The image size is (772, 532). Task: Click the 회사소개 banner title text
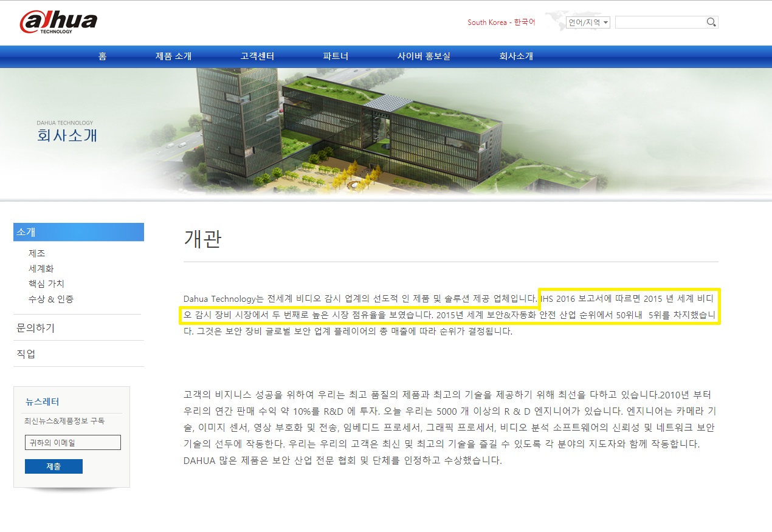67,135
